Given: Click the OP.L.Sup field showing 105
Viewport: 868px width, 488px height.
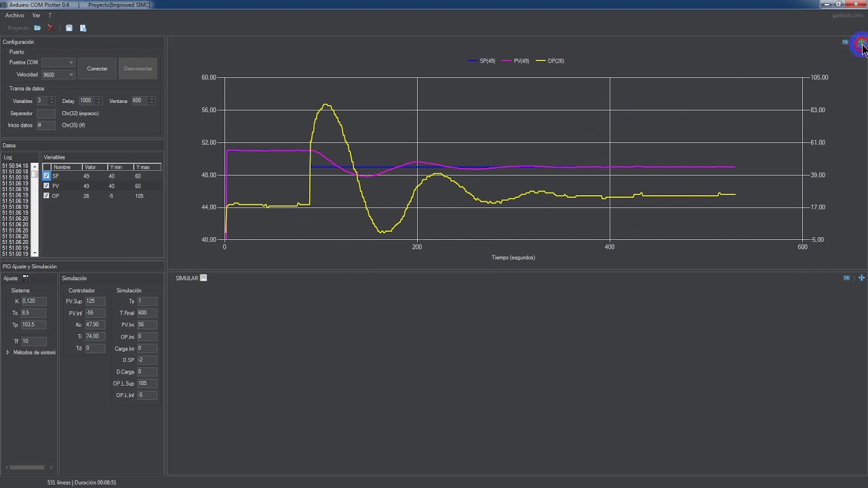Looking at the screenshot, I should tap(146, 383).
